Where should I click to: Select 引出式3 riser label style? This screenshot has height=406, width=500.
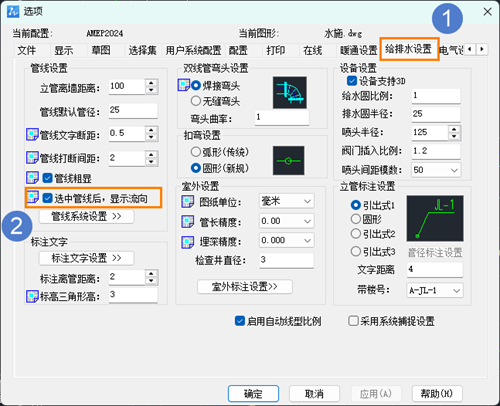coord(356,251)
